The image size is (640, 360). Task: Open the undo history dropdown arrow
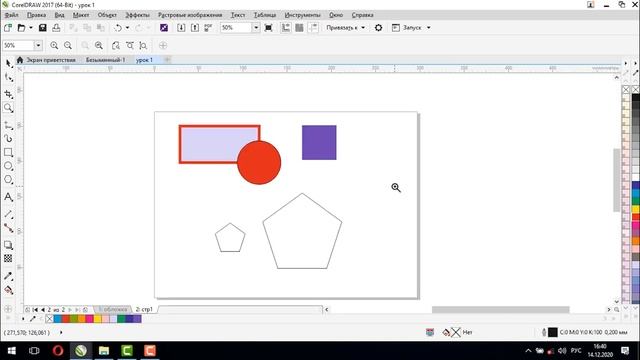(127, 28)
